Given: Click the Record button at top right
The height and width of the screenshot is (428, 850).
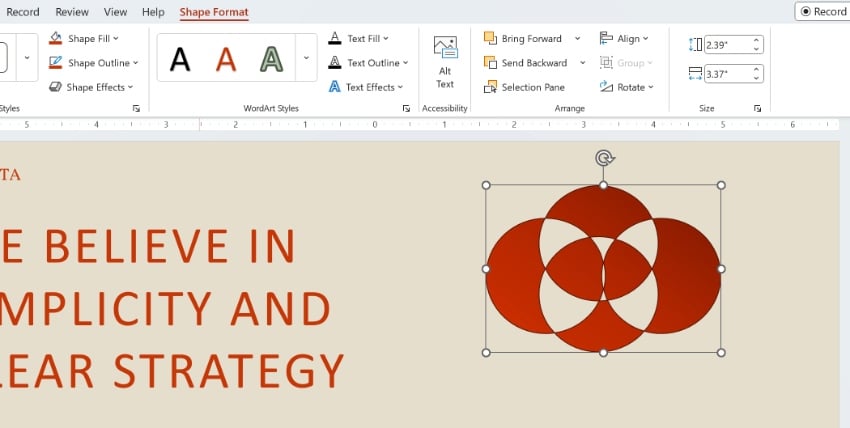Looking at the screenshot, I should [822, 12].
